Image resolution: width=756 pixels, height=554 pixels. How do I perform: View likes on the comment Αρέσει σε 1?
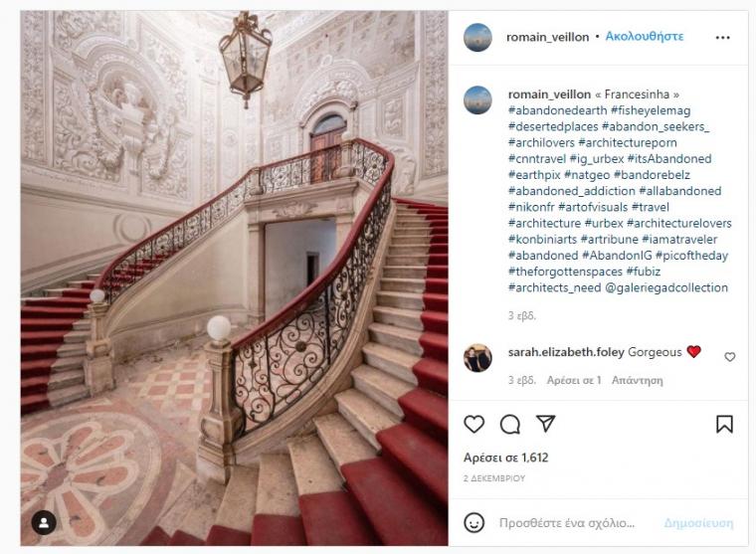click(x=574, y=380)
